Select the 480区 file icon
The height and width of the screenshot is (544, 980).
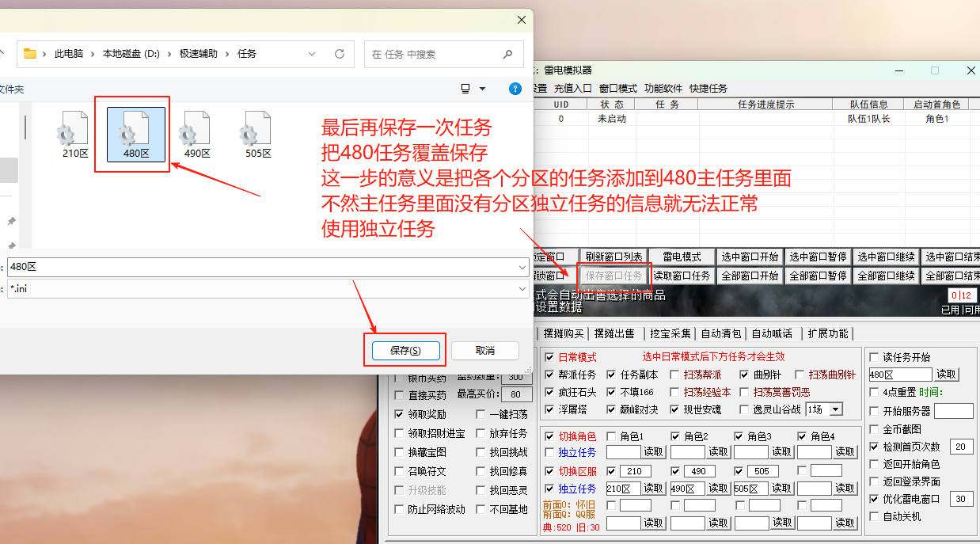click(x=136, y=135)
